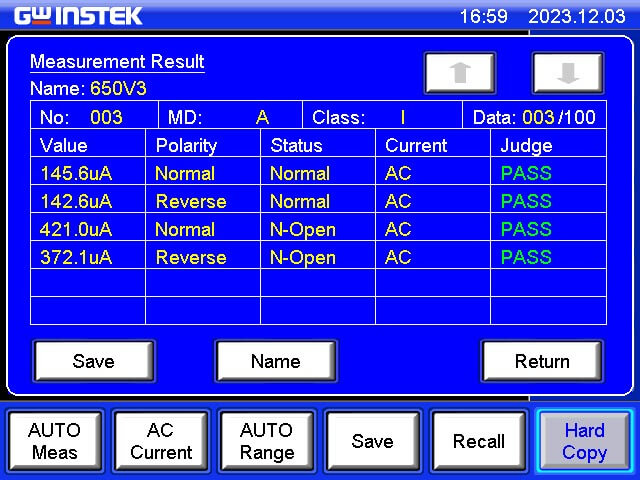Toggle the AC Current softkey
This screenshot has width=640, height=480.
pyautogui.click(x=160, y=441)
